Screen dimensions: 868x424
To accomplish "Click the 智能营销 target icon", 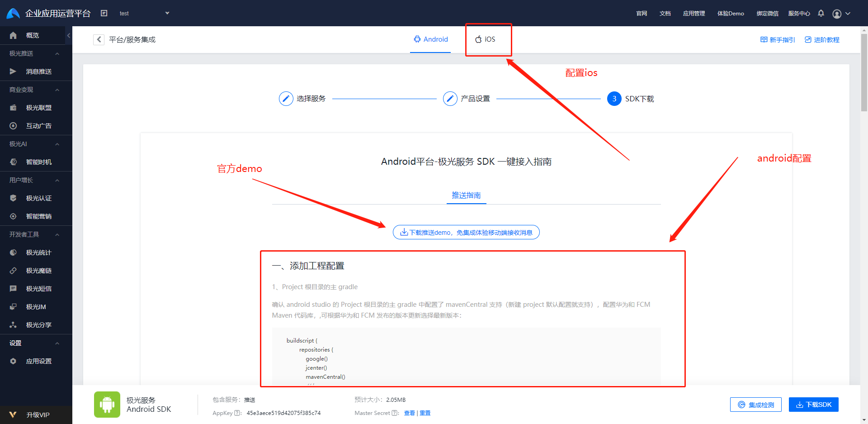I will (x=13, y=216).
